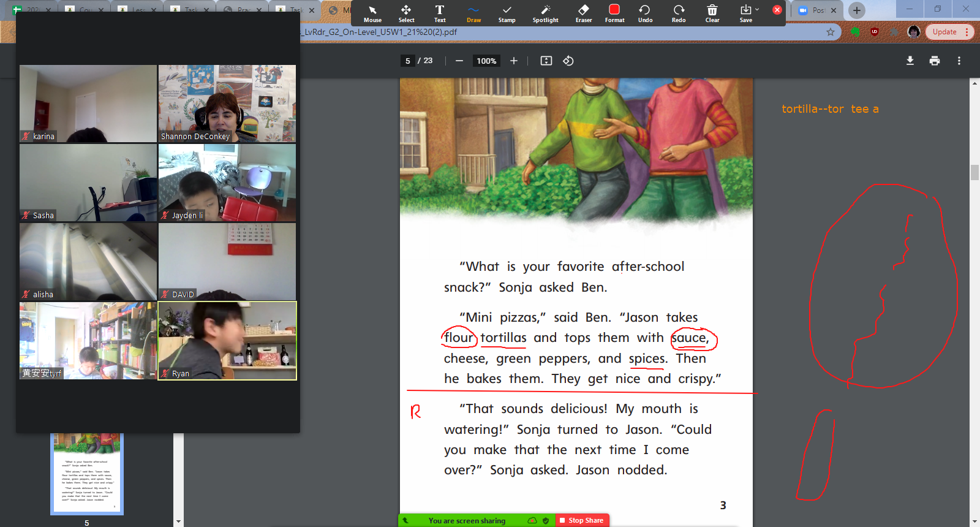Close the 'Post' browser tab
Image resolution: width=980 pixels, height=527 pixels.
834,10
